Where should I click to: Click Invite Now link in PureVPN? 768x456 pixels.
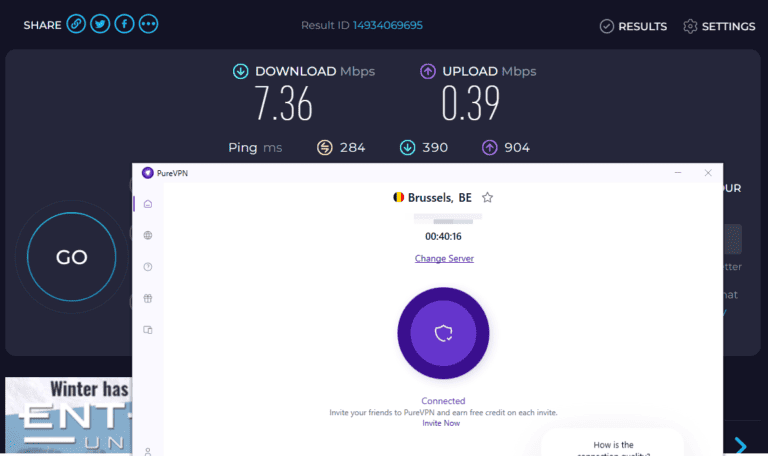click(x=441, y=423)
